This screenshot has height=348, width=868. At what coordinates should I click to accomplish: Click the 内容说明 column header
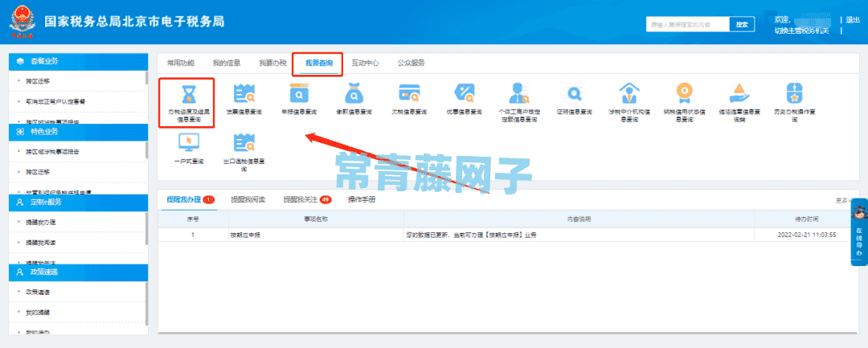tap(579, 219)
